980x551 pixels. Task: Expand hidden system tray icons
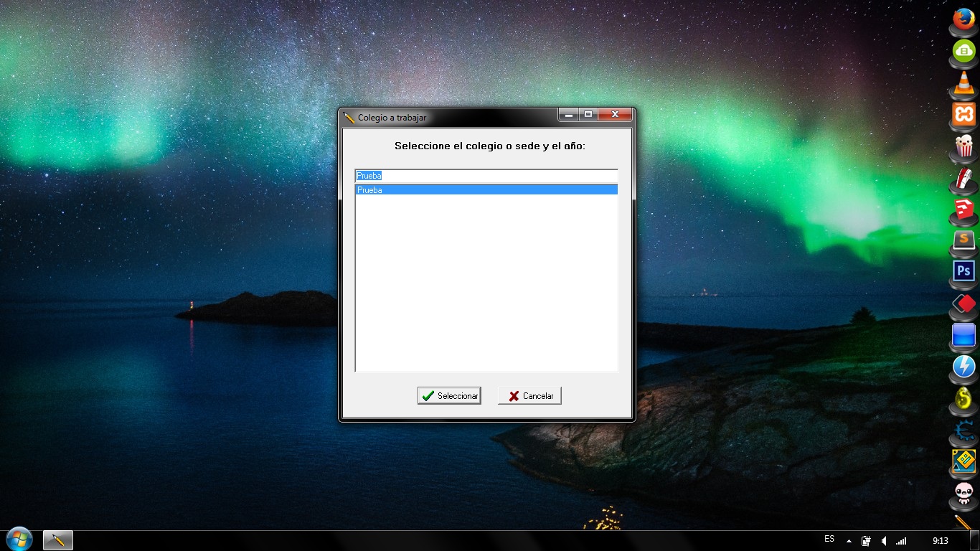[849, 541]
